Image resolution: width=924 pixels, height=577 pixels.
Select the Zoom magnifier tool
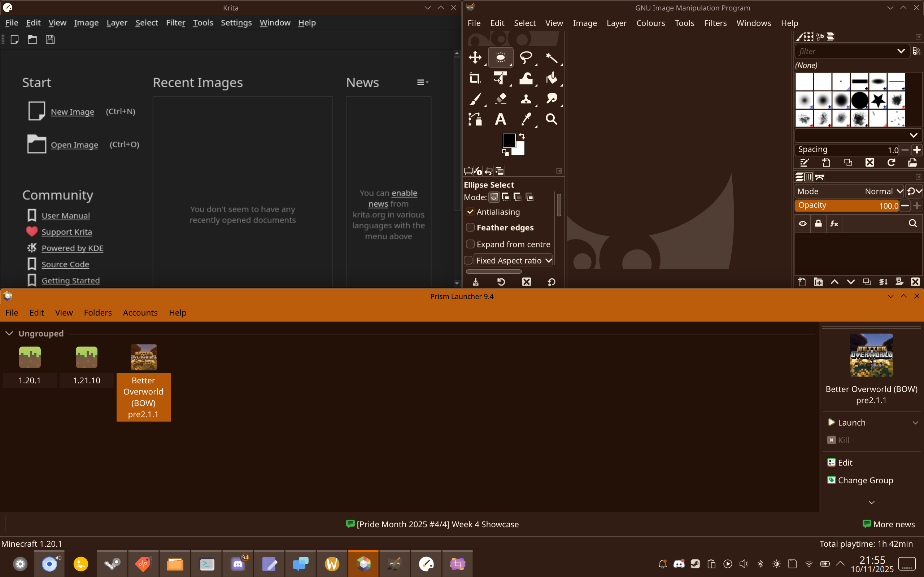[552, 119]
